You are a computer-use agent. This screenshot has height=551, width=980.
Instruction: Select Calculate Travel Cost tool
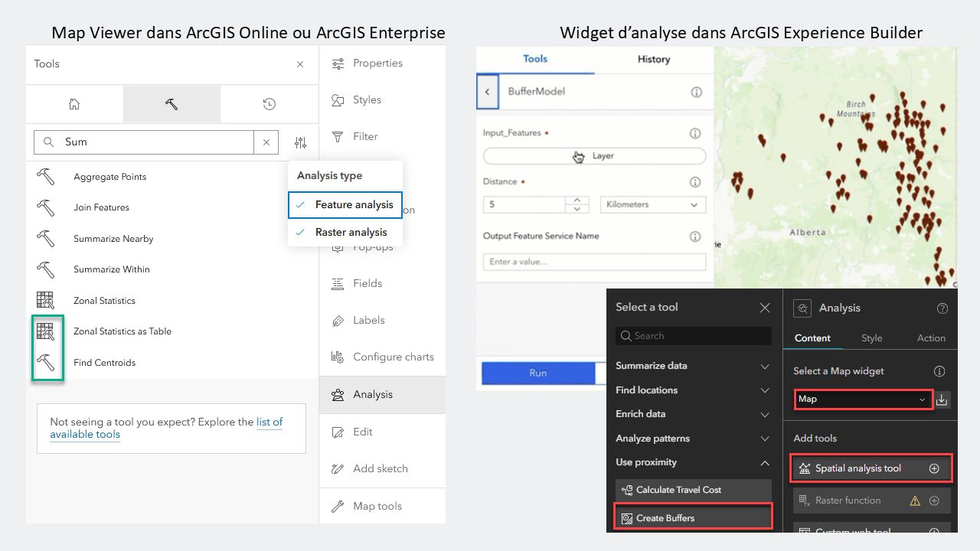coord(694,490)
